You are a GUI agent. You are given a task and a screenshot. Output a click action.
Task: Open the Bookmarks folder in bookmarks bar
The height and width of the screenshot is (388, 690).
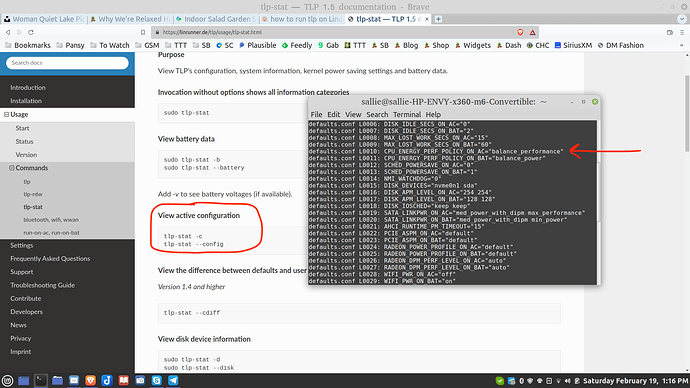tap(28, 45)
